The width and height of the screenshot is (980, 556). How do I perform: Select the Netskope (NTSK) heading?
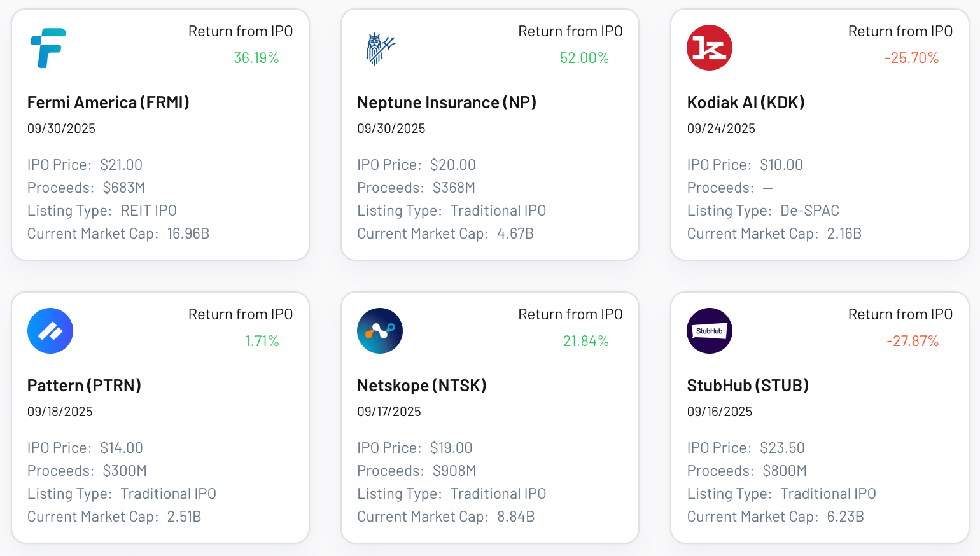[x=421, y=386]
